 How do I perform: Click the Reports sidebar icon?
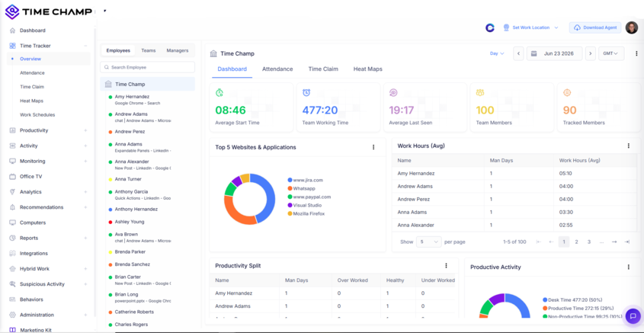click(x=12, y=239)
